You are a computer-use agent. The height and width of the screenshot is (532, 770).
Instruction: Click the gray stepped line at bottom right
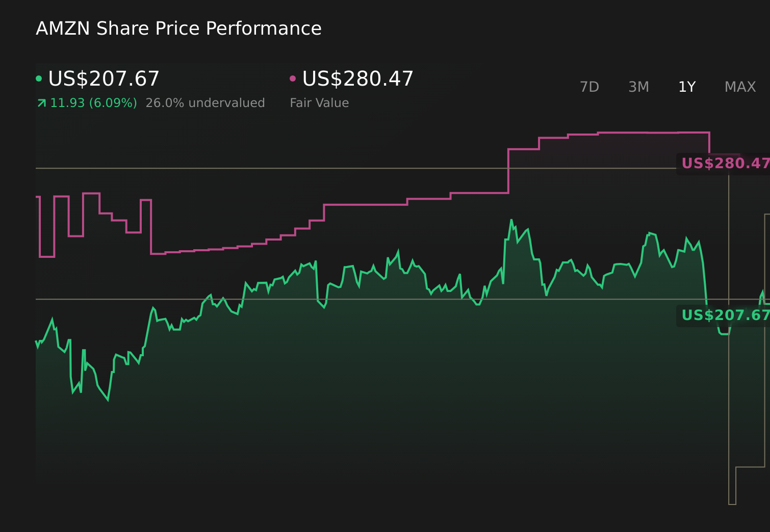750,467
